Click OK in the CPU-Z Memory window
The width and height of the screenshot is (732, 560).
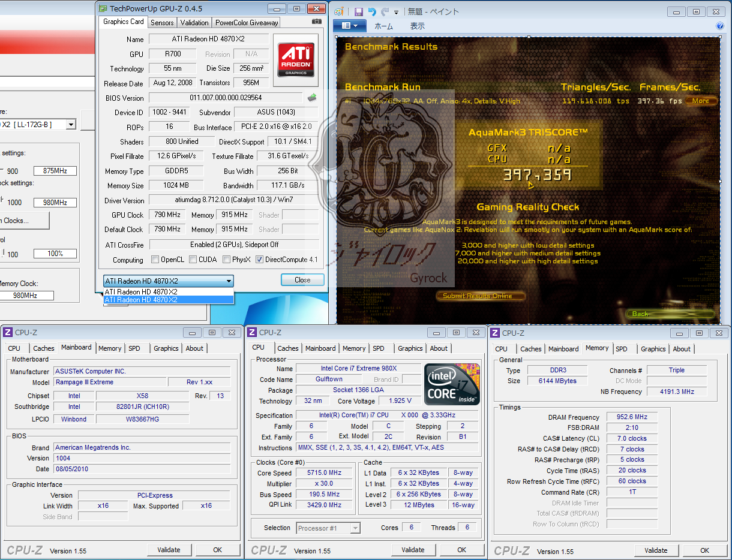click(x=704, y=550)
